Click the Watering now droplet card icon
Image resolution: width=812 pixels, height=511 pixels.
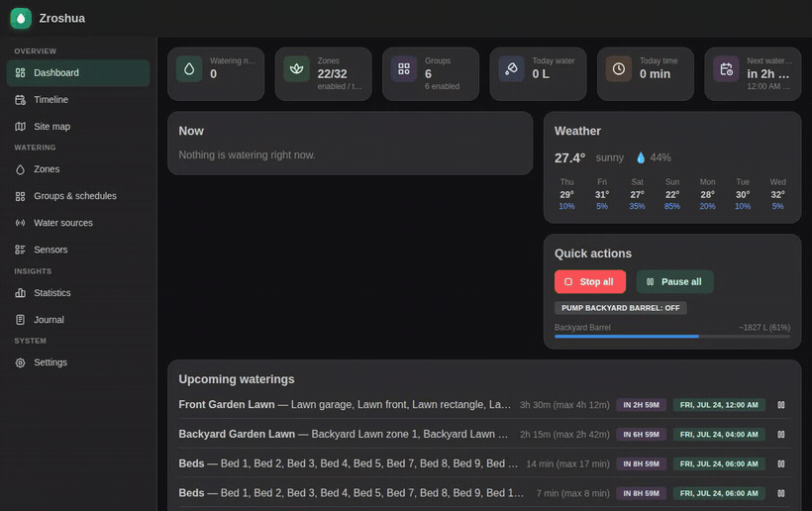pyautogui.click(x=189, y=69)
